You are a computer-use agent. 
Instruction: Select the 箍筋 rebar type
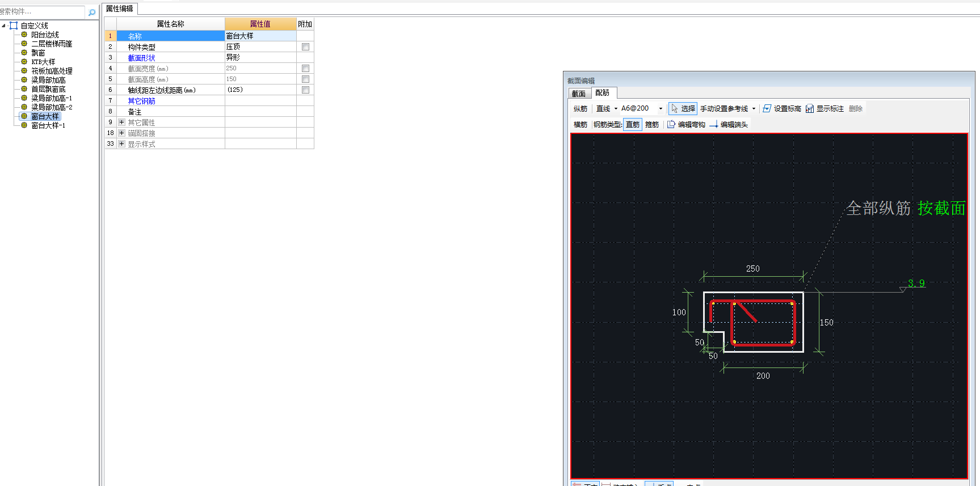point(652,125)
